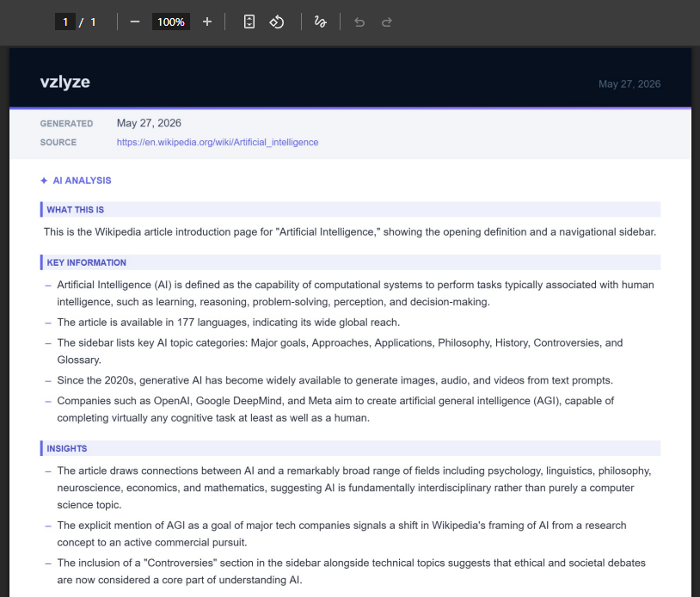Rotate the document with the rotate icon

point(277,22)
